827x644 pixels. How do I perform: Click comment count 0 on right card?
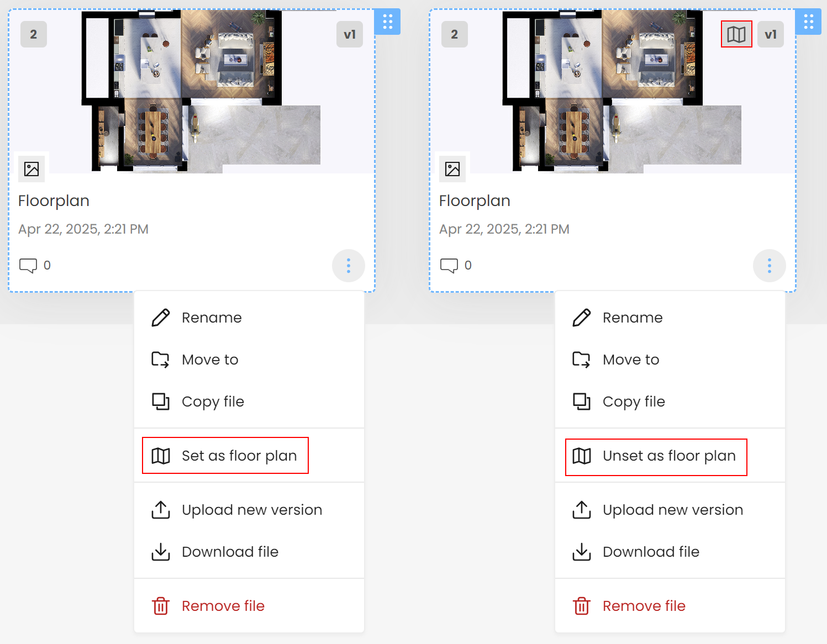(468, 266)
